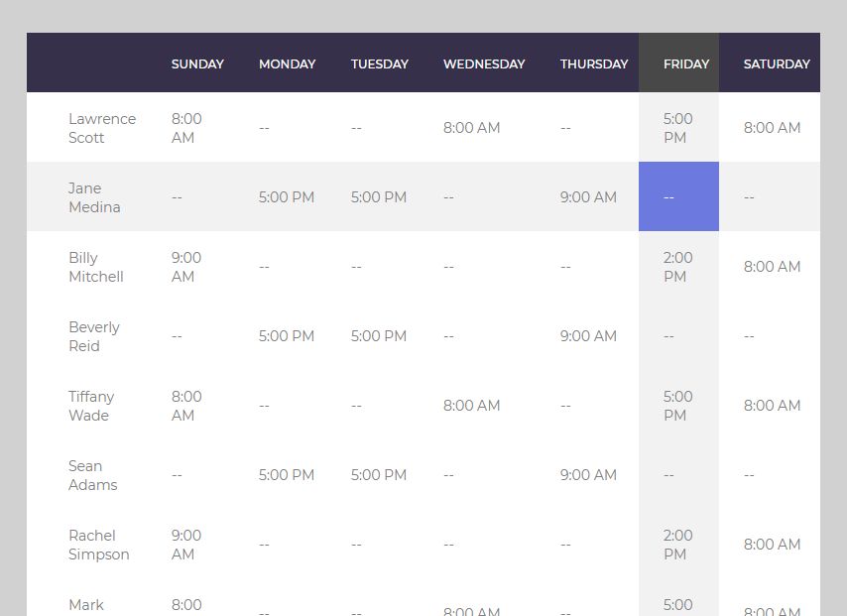The image size is (847, 616).
Task: Click Rachel Simpson's Friday 2:00 PM cell
Action: (679, 545)
